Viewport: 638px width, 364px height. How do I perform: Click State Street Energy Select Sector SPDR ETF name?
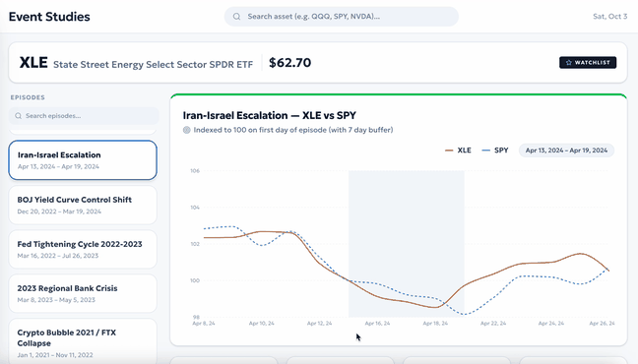(153, 65)
